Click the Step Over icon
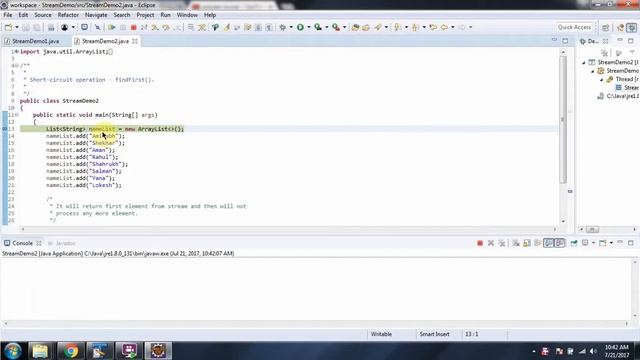The image size is (640, 360). 166,27
